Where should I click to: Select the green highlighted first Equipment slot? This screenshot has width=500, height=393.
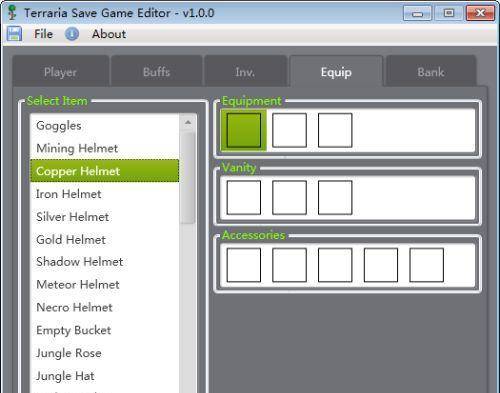click(244, 130)
